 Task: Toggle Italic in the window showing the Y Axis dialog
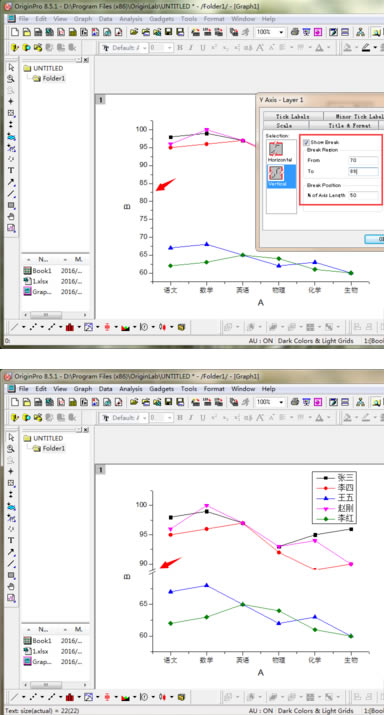click(x=191, y=48)
